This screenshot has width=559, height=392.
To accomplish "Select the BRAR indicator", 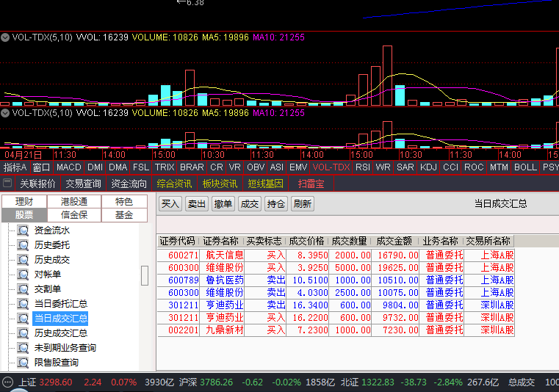I will [x=192, y=167].
